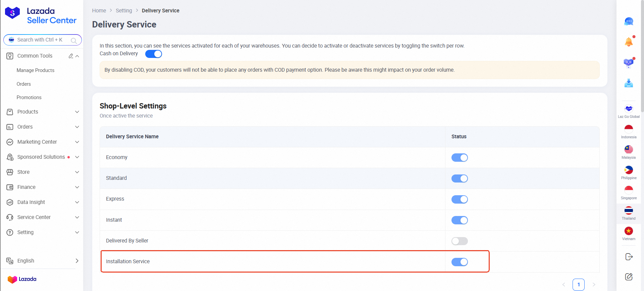This screenshot has height=291, width=644.
Task: Turn off the Installation Service toggle
Action: click(460, 262)
